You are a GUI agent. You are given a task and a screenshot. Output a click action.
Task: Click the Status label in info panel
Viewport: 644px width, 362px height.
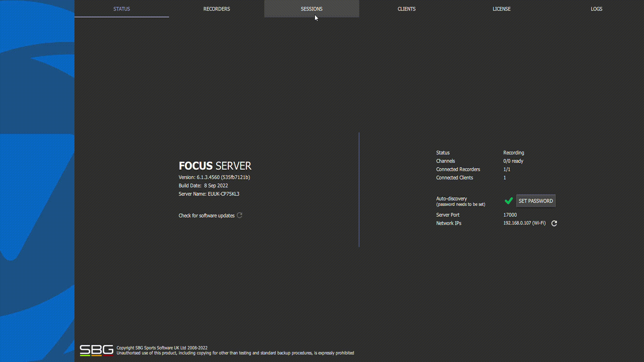443,153
